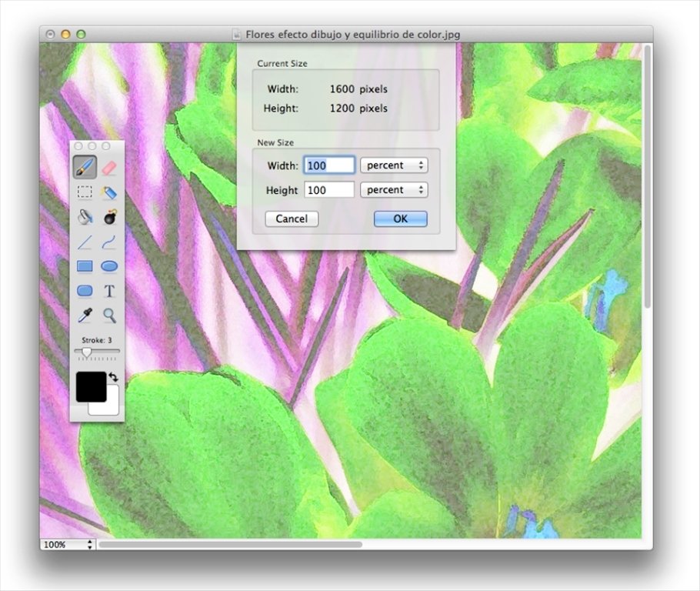Click the 'Stroke: 3' label

[x=97, y=340]
